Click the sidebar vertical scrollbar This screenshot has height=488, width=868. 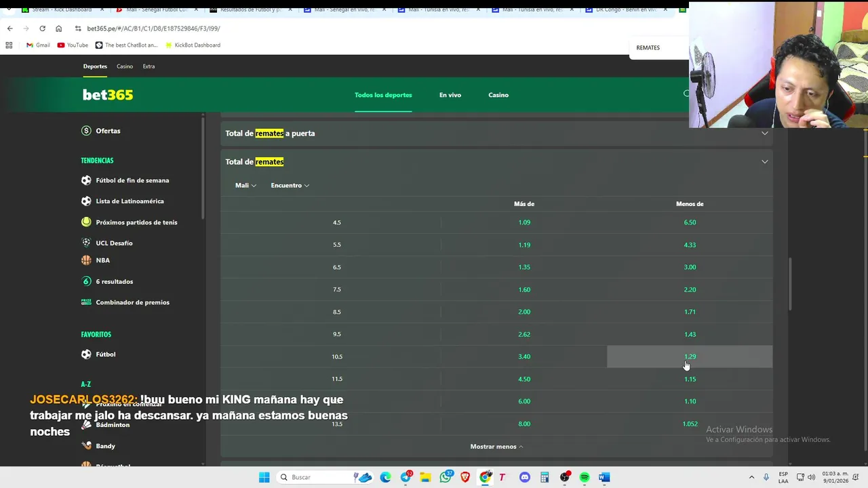click(x=203, y=169)
